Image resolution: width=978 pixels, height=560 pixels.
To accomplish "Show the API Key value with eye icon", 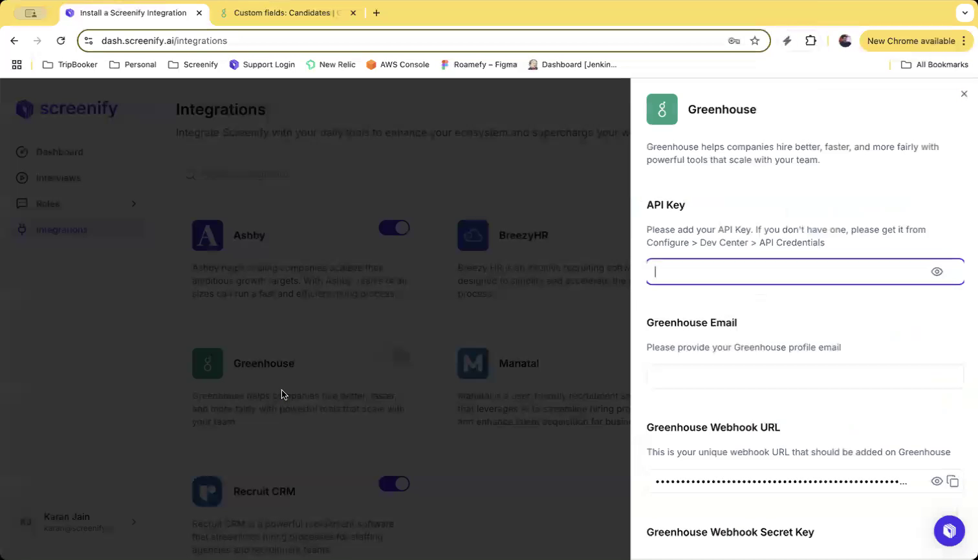I will tap(937, 272).
